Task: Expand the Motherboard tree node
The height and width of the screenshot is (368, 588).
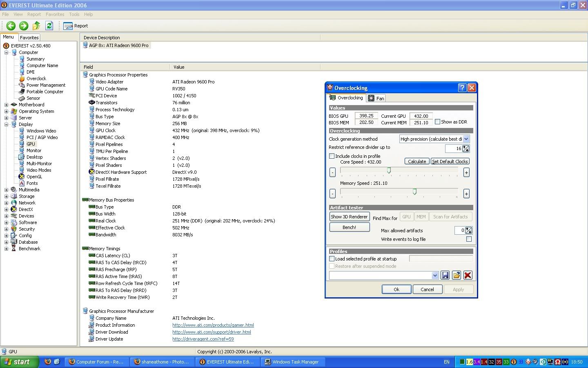Action: tap(6, 105)
